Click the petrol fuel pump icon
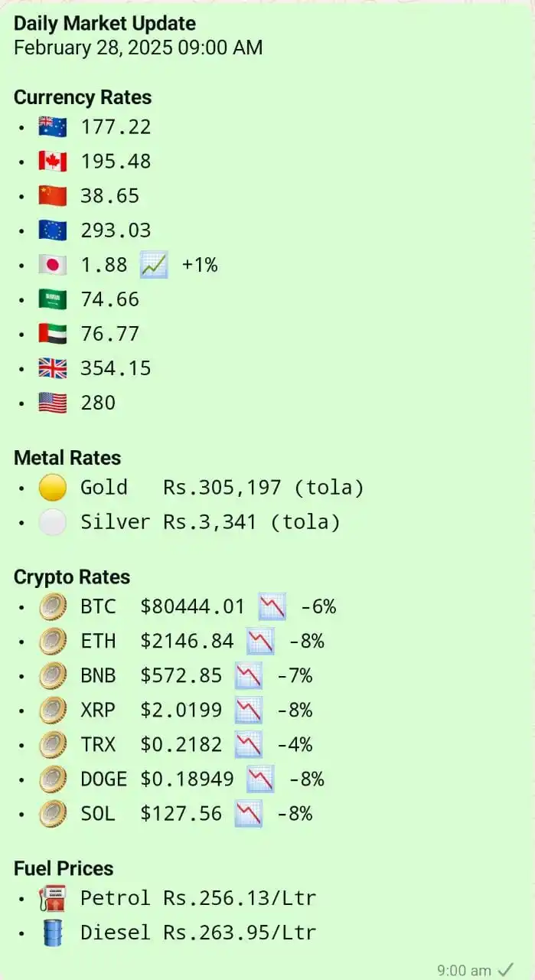535x980 pixels. coord(53,898)
